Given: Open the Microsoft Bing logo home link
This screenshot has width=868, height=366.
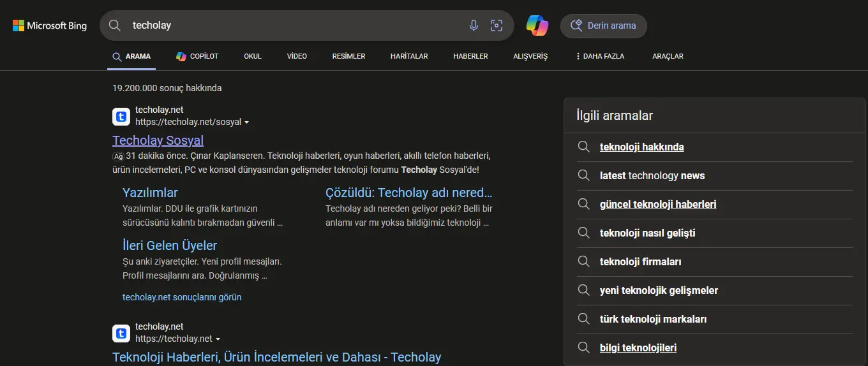Looking at the screenshot, I should [50, 26].
